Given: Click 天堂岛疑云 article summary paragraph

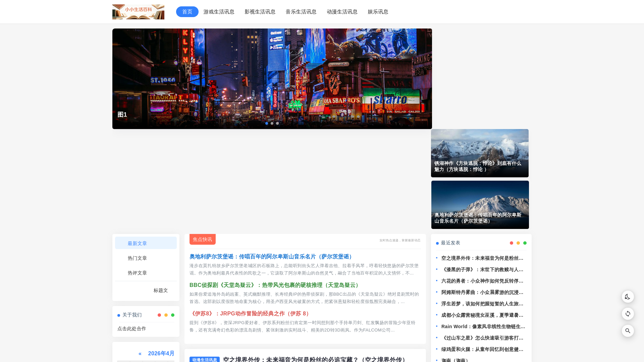Looking at the screenshot, I should [305, 298].
